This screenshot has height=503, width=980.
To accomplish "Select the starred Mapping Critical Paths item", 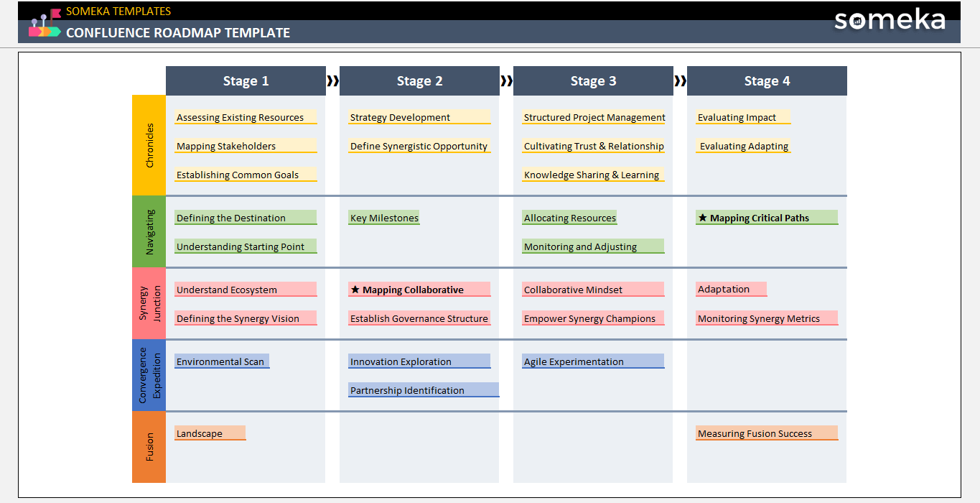I will pos(766,218).
